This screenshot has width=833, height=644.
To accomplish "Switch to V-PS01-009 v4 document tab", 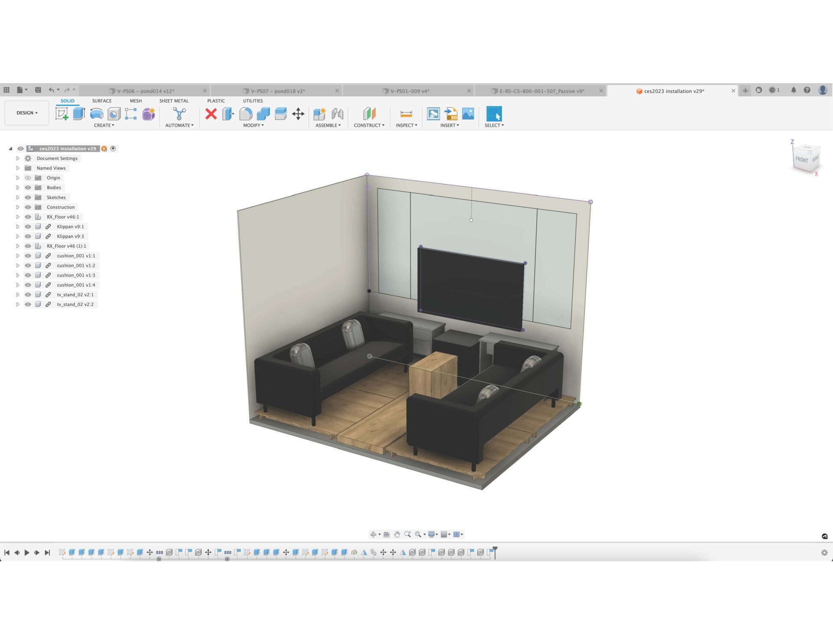I will [x=409, y=91].
